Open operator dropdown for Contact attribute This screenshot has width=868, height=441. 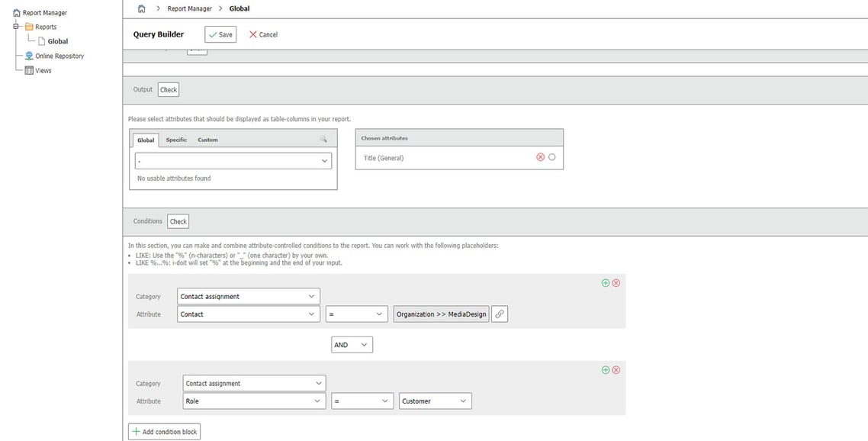[356, 314]
